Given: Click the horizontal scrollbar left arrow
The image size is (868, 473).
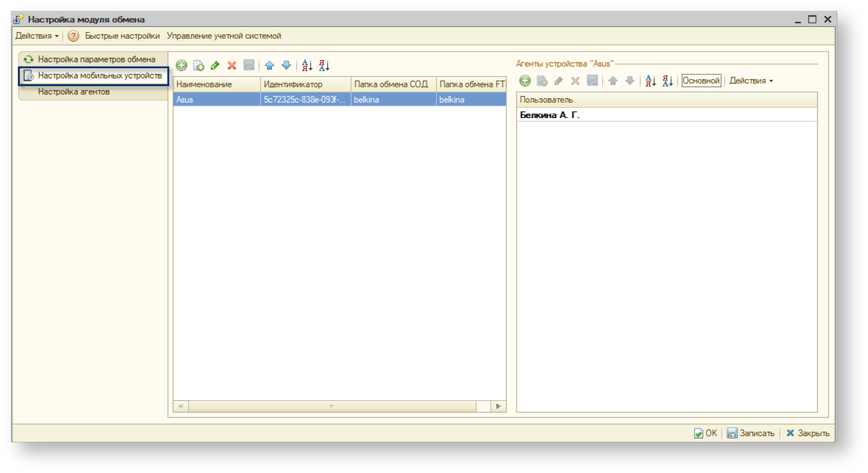Looking at the screenshot, I should tap(181, 407).
